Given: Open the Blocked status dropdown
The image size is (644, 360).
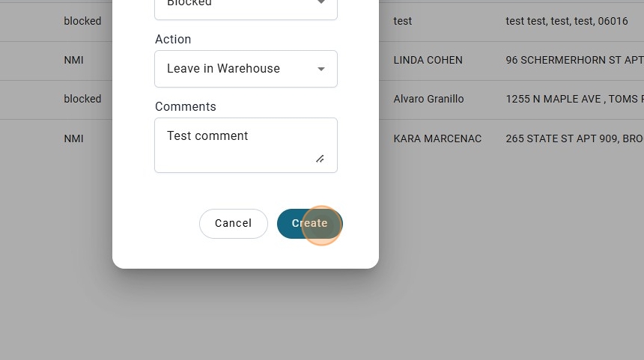Looking at the screenshot, I should (x=237, y=6).
